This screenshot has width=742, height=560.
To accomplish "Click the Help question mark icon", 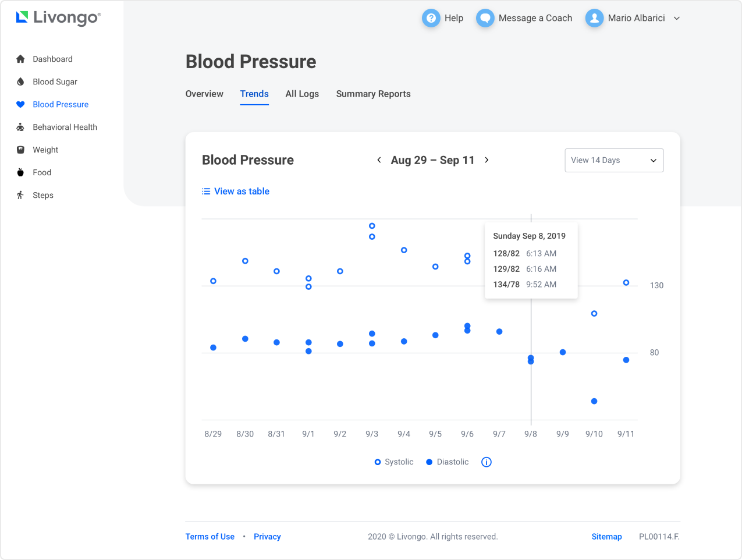I will coord(431,18).
